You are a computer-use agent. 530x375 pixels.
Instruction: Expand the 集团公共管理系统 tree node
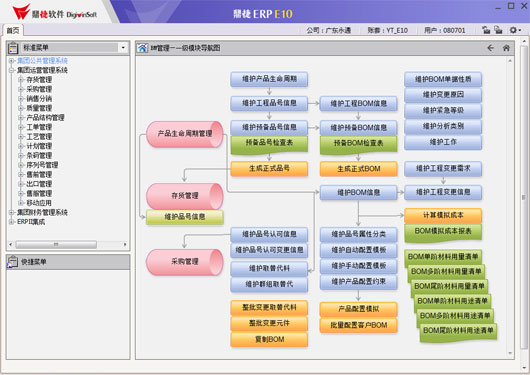coord(11,61)
